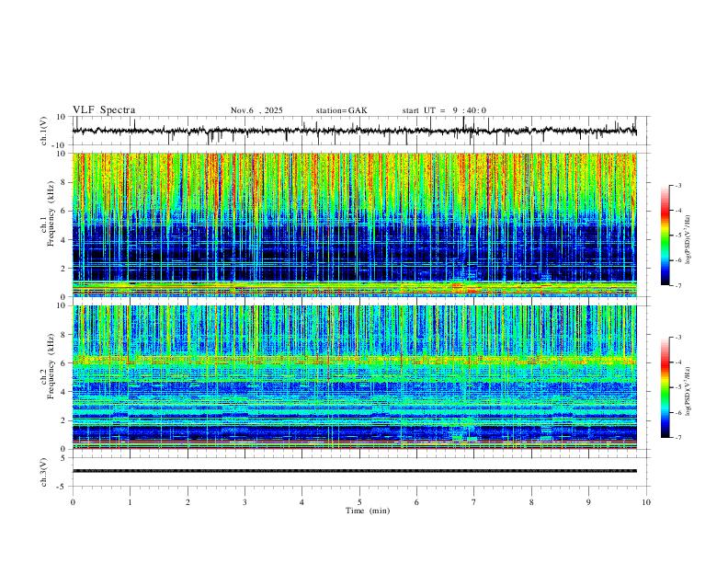This screenshot has height=563, width=728.
Task: Click the "4" kHz tick on ch.1 spectrogram
Action: [x=63, y=240]
